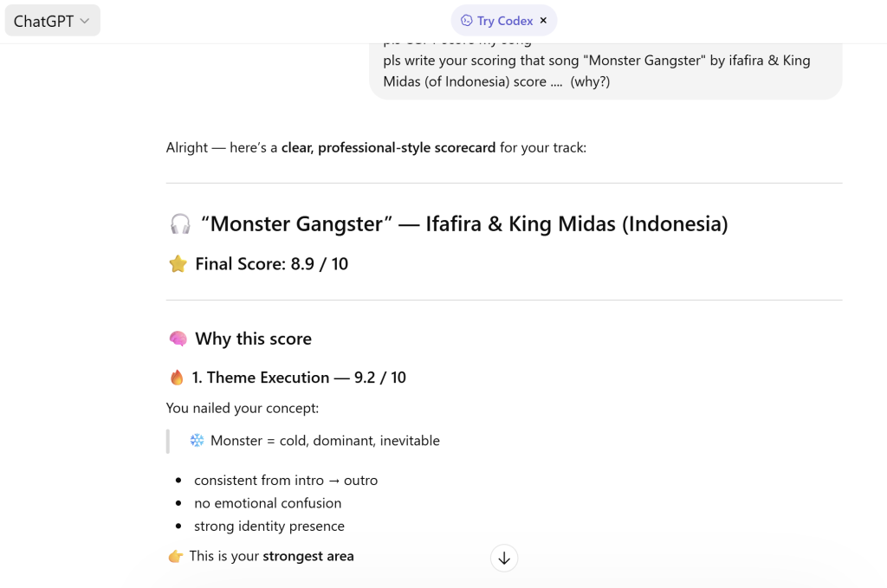Viewport: 887px width, 588px height.
Task: Click the "Theme Execution — 9.2 / 10" heading
Action: point(299,378)
